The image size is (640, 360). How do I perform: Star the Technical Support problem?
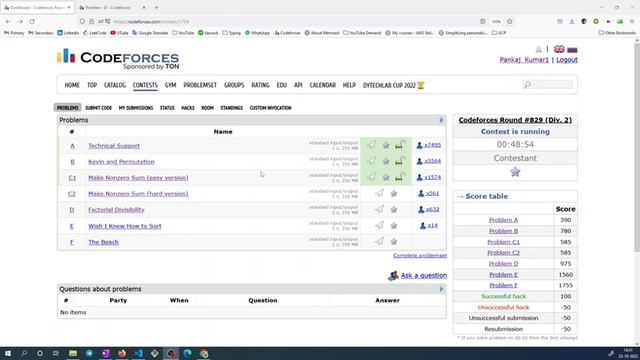[x=386, y=145]
